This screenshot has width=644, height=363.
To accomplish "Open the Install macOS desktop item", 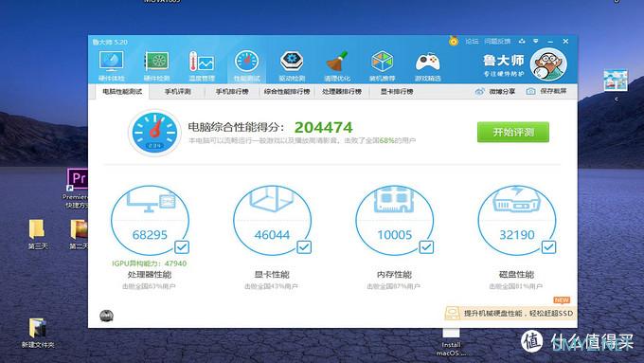I will click(451, 342).
